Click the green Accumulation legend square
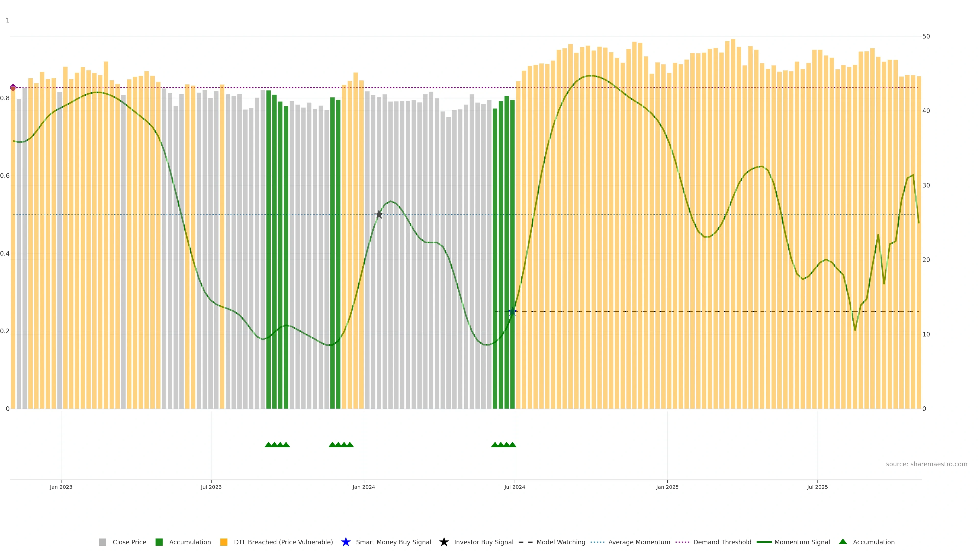The image size is (980, 551). pos(159,542)
